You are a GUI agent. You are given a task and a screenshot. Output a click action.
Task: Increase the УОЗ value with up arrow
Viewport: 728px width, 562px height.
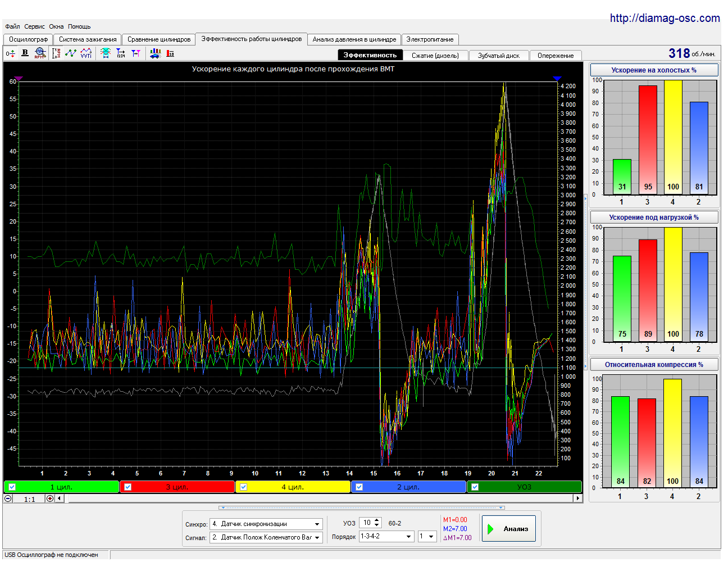377,520
